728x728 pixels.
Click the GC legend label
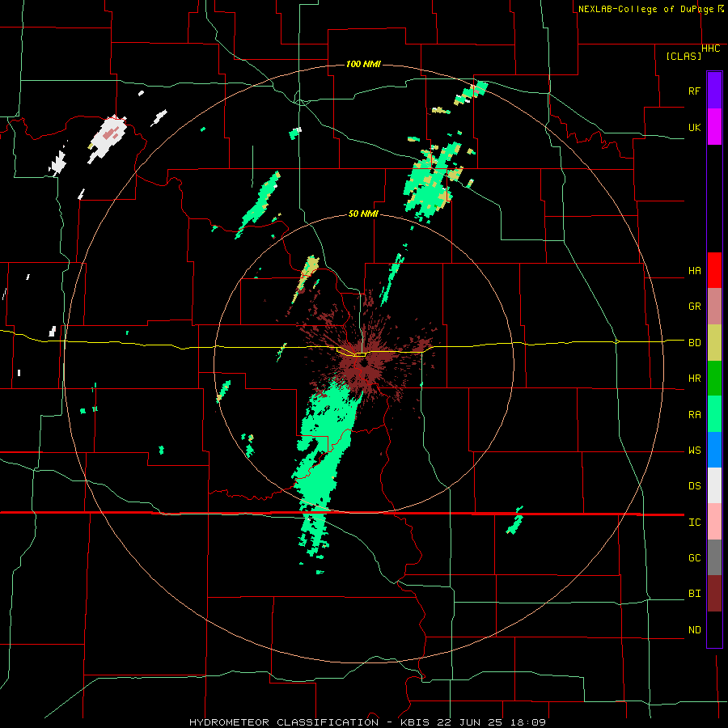(694, 558)
